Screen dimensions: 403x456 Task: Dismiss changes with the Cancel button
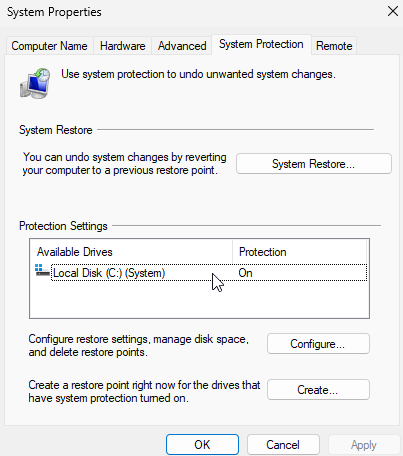(x=283, y=445)
